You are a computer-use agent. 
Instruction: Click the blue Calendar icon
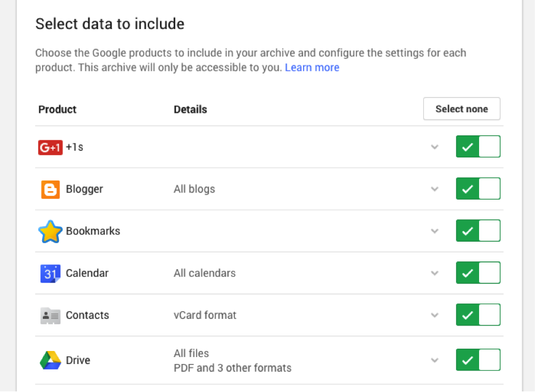point(51,273)
